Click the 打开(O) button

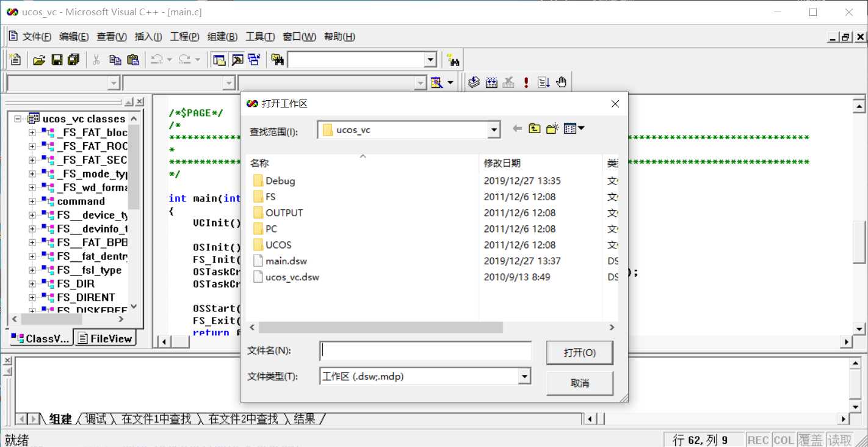[x=580, y=353]
